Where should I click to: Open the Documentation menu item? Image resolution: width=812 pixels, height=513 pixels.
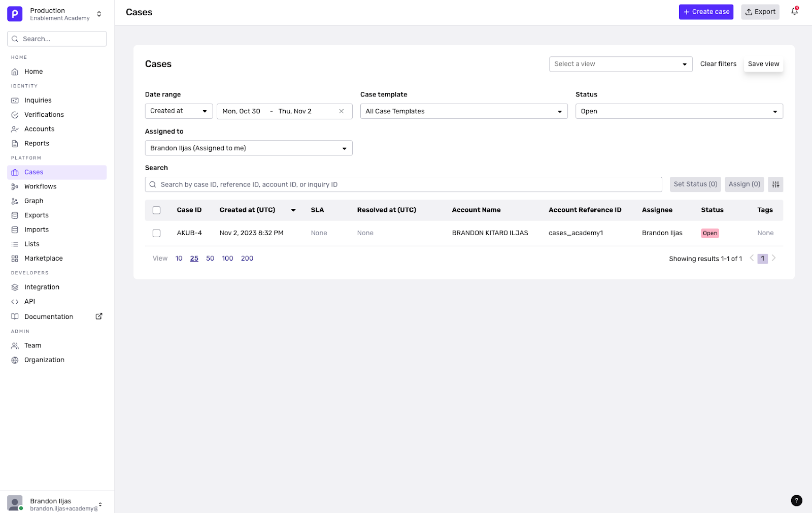point(57,316)
